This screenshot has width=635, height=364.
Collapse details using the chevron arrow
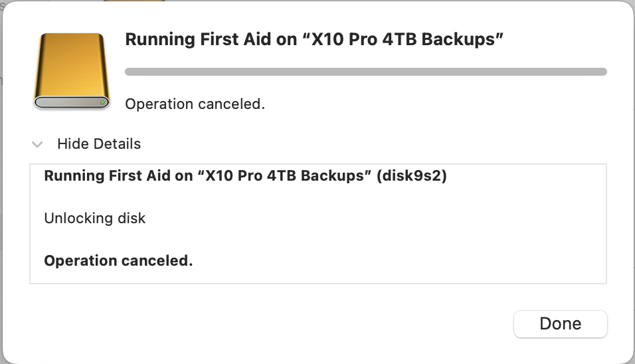tap(38, 144)
